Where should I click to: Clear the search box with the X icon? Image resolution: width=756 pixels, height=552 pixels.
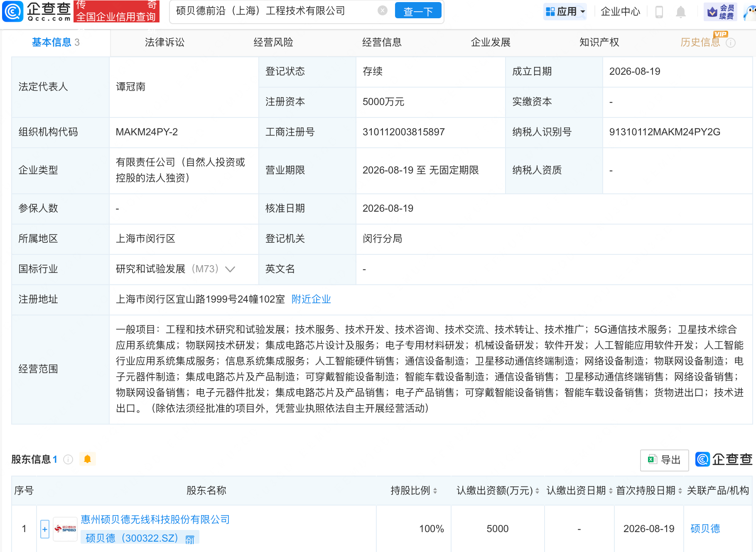click(383, 11)
